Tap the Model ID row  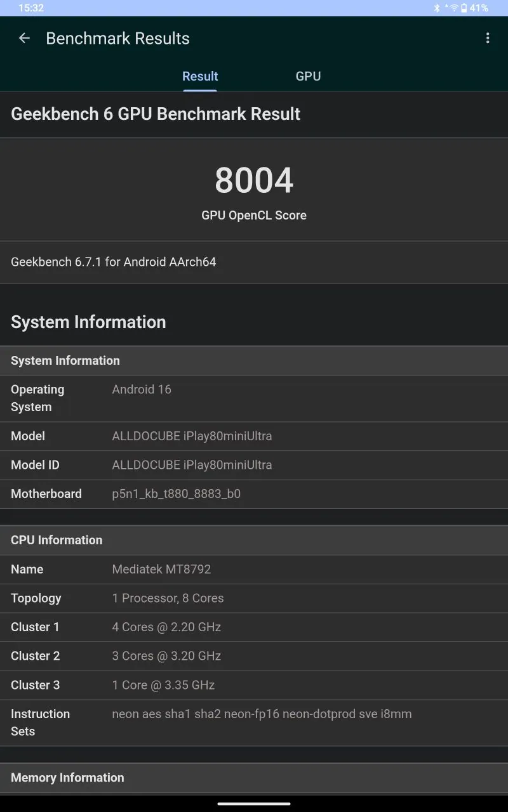pos(254,465)
